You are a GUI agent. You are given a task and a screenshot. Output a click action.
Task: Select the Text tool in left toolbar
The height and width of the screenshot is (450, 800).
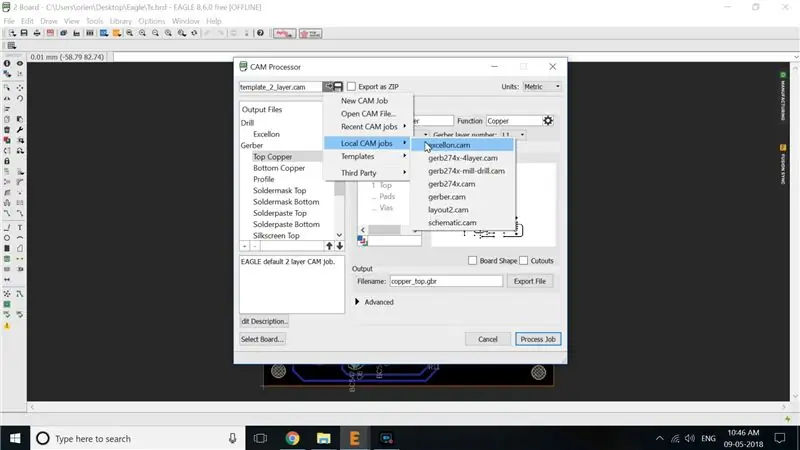click(x=20, y=228)
